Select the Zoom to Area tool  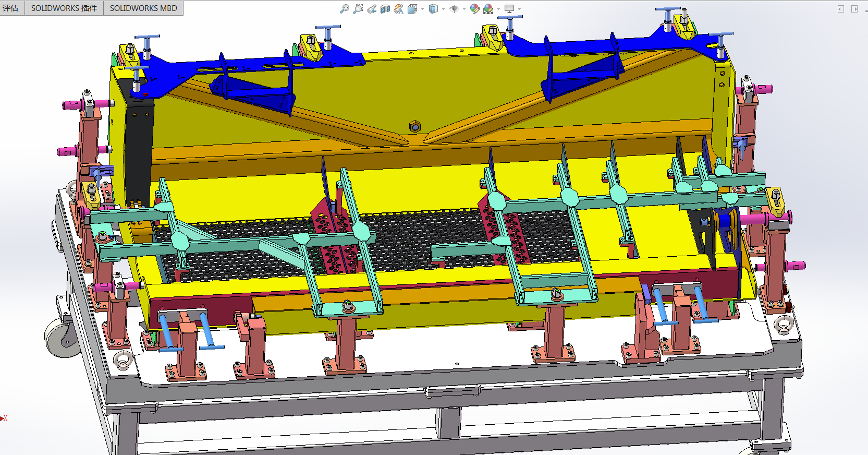pyautogui.click(x=358, y=9)
